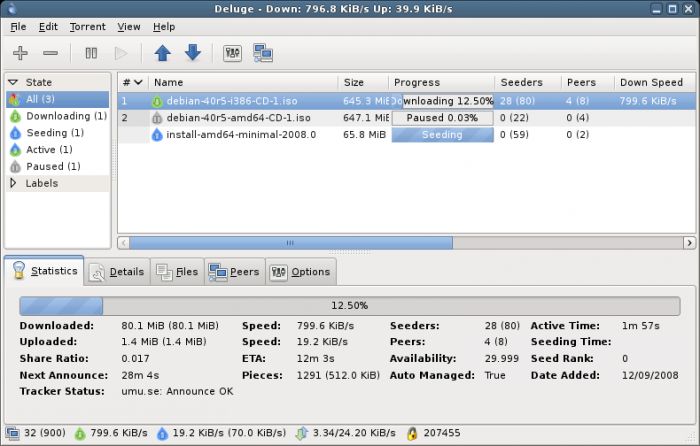Select debian-40r5-i386-CD-1.iso torrent

(232, 101)
